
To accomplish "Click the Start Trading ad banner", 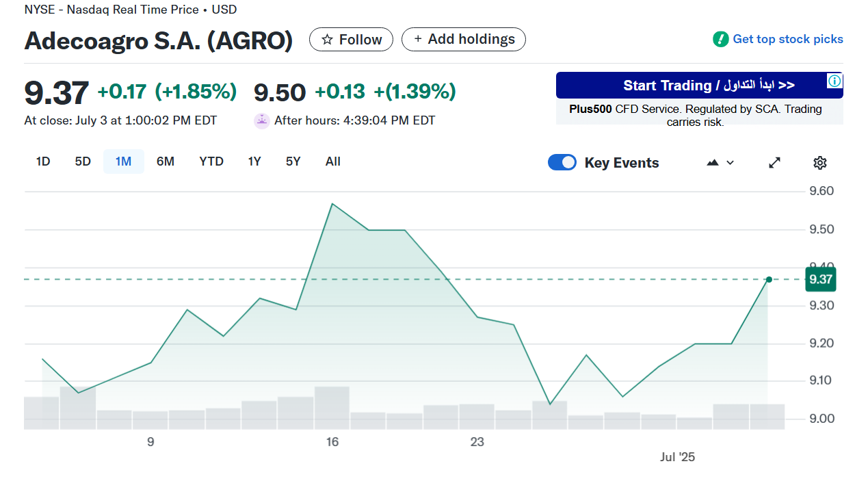I will [x=699, y=86].
